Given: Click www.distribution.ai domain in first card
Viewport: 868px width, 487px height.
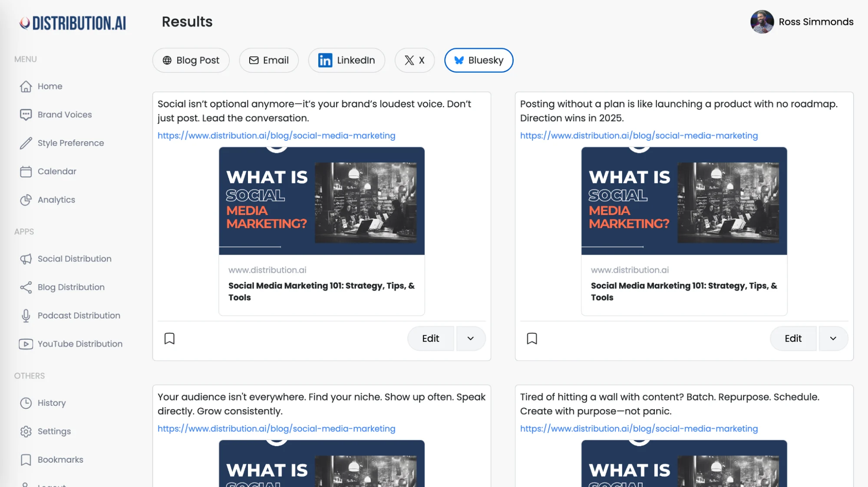Looking at the screenshot, I should click(267, 270).
